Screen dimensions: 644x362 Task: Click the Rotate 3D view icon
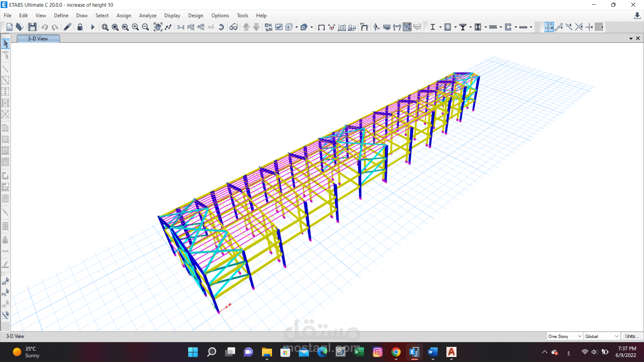(x=221, y=27)
